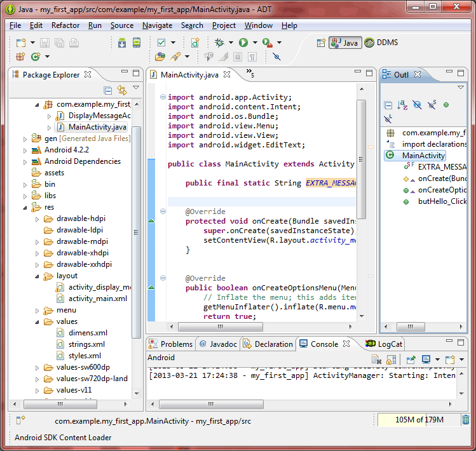Click the Open Type icon
Viewport: 476px width, 451px height.
click(x=160, y=57)
